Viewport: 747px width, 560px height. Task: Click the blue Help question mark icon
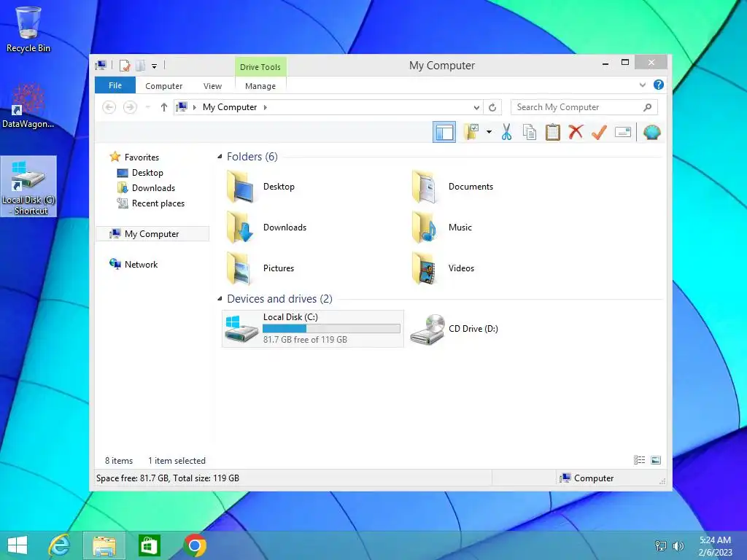point(659,85)
